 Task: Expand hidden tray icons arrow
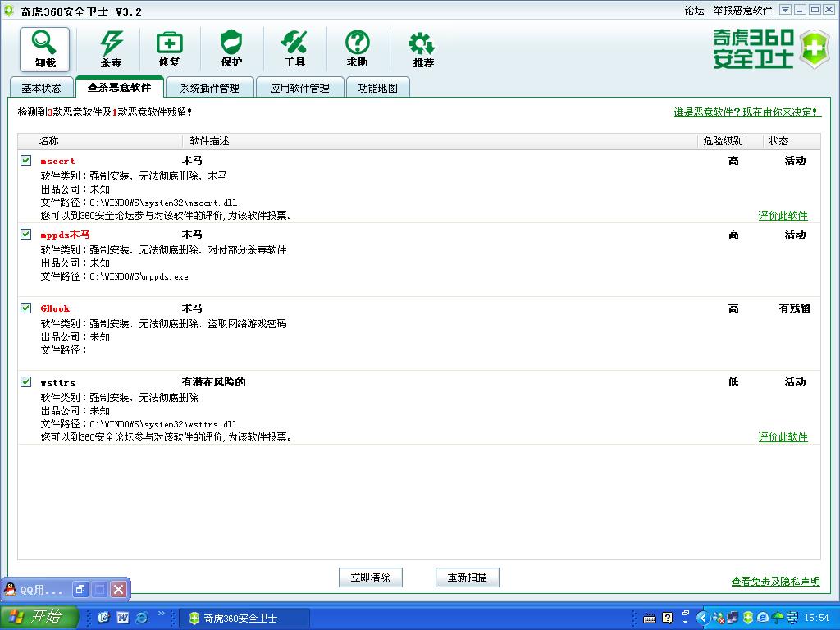pos(703,619)
